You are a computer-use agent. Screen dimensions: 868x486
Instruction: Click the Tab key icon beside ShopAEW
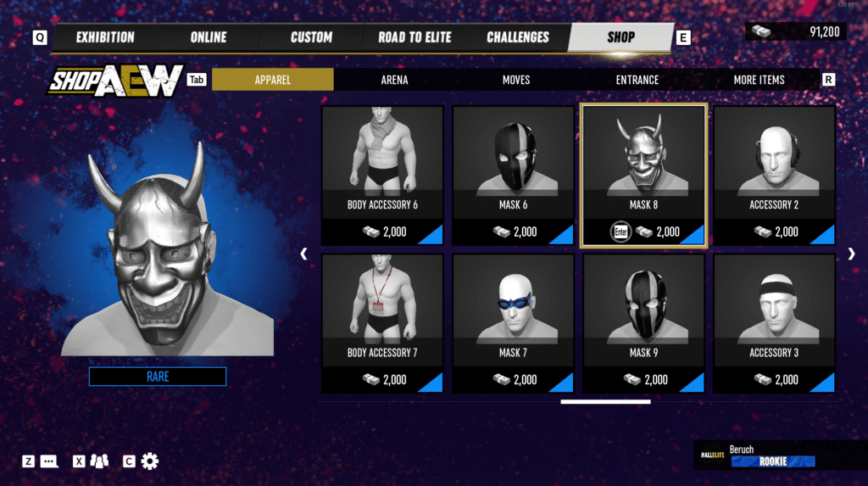[x=197, y=80]
